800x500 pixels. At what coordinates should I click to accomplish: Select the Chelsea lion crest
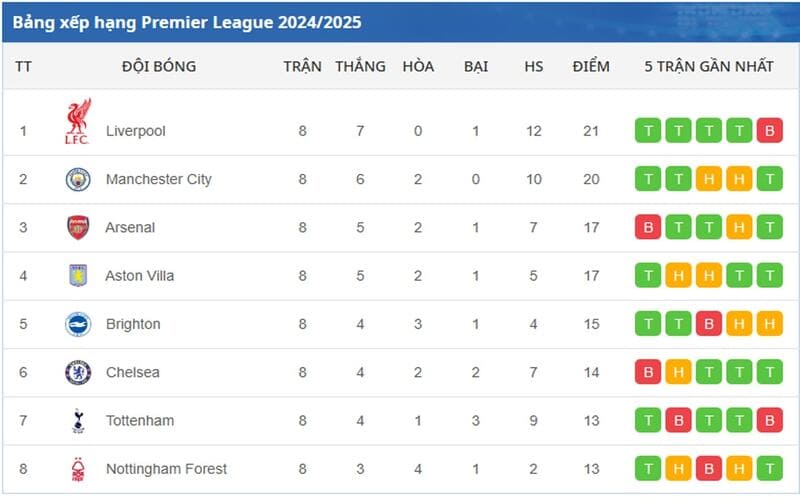(x=78, y=372)
